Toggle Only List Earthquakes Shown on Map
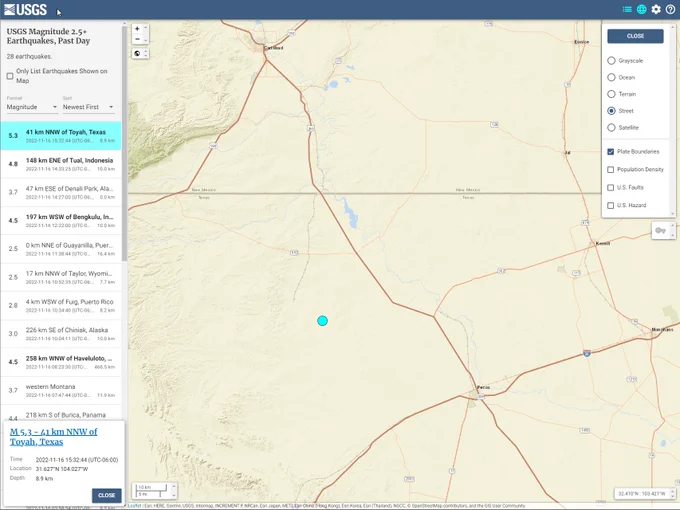This screenshot has width=680, height=510. pyautogui.click(x=10, y=76)
